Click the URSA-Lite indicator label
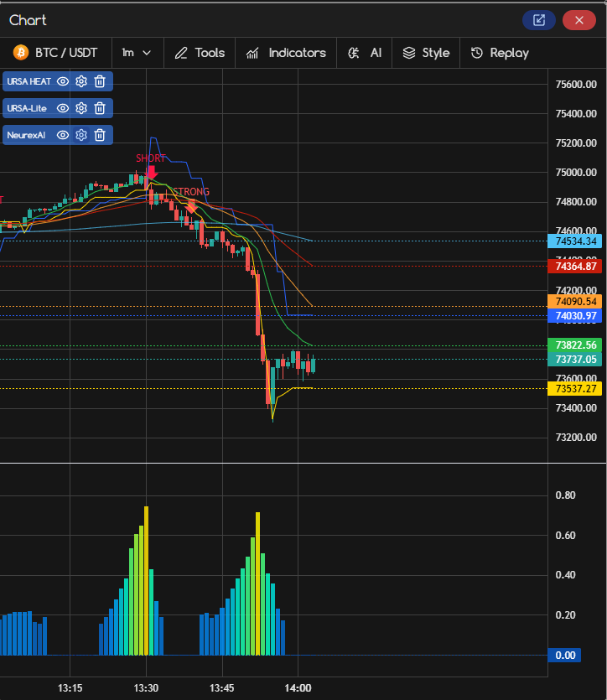 (x=27, y=108)
